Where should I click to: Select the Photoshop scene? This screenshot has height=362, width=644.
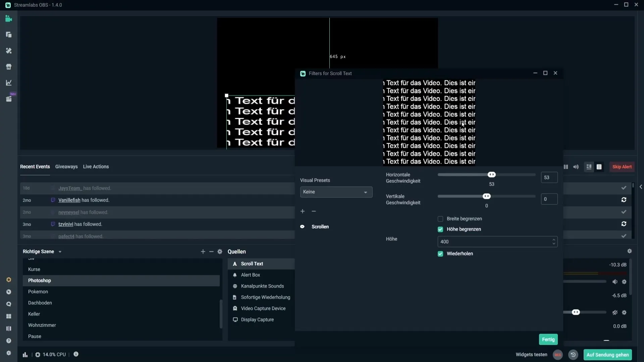coord(121,281)
